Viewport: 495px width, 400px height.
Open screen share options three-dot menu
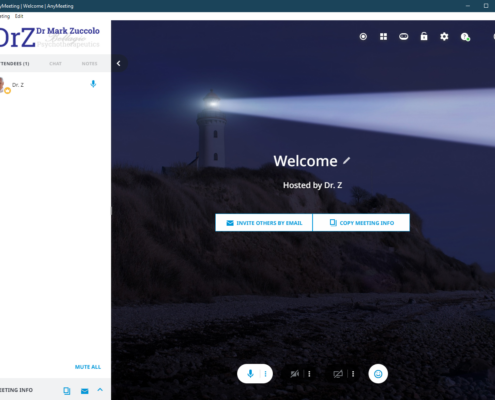coord(353,374)
